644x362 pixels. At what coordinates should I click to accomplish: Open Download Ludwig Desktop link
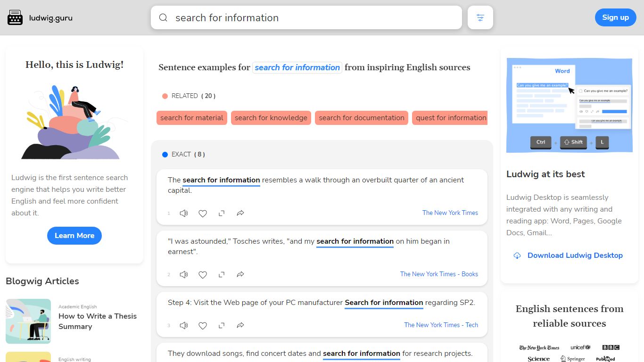click(575, 255)
